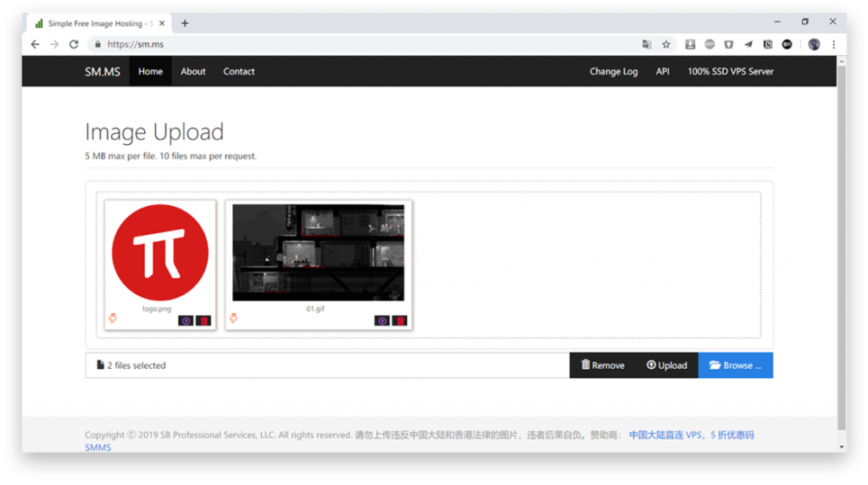Image resolution: width=868 pixels, height=485 pixels.
Task: Click the upload icon on 01.gif card
Action: (x=381, y=321)
